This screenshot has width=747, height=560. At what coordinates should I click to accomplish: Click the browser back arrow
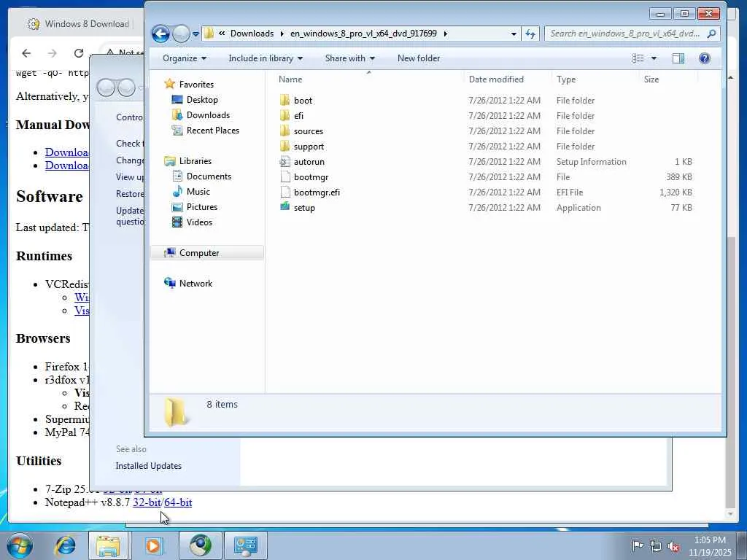pos(27,53)
